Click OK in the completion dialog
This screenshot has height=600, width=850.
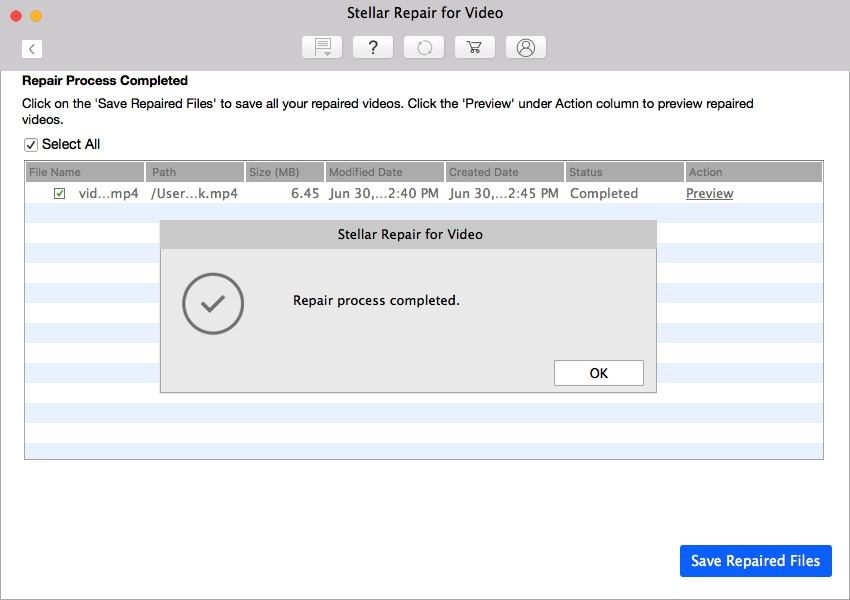[598, 373]
